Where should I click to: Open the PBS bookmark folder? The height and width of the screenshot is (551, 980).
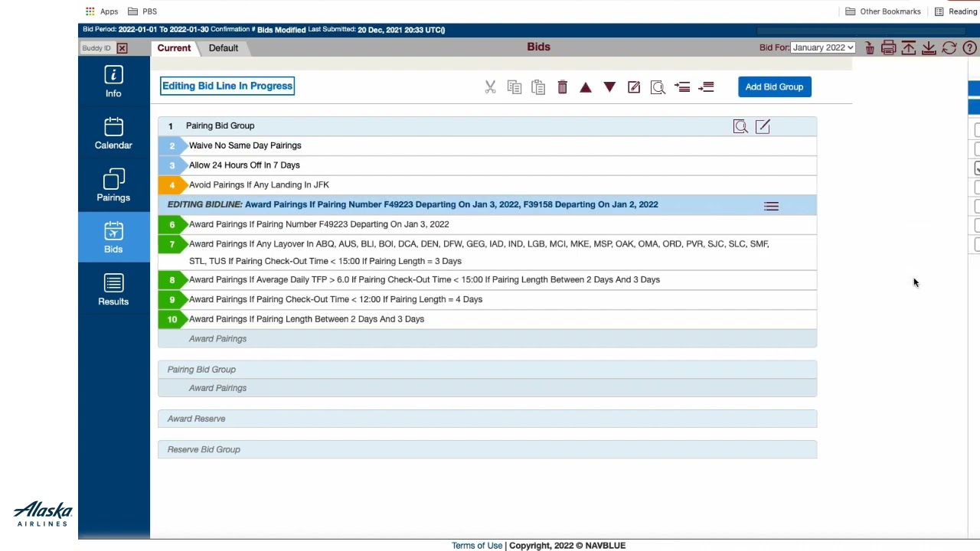[x=142, y=11]
